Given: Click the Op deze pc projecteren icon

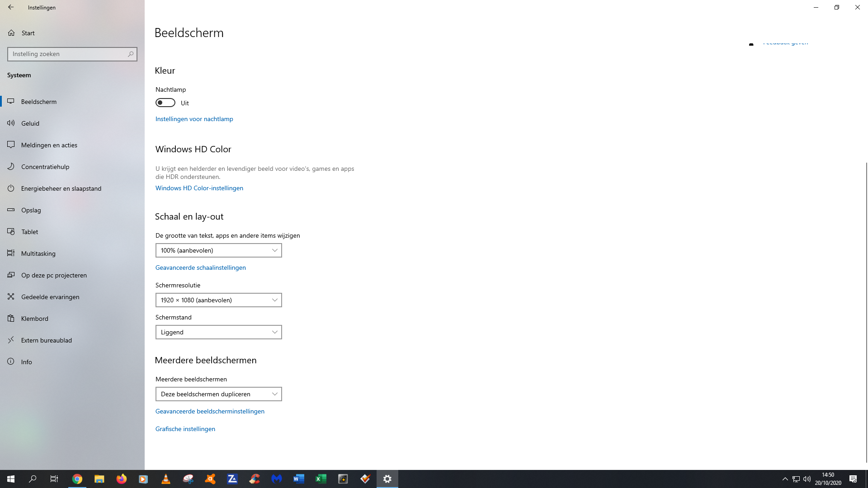Looking at the screenshot, I should [x=11, y=275].
